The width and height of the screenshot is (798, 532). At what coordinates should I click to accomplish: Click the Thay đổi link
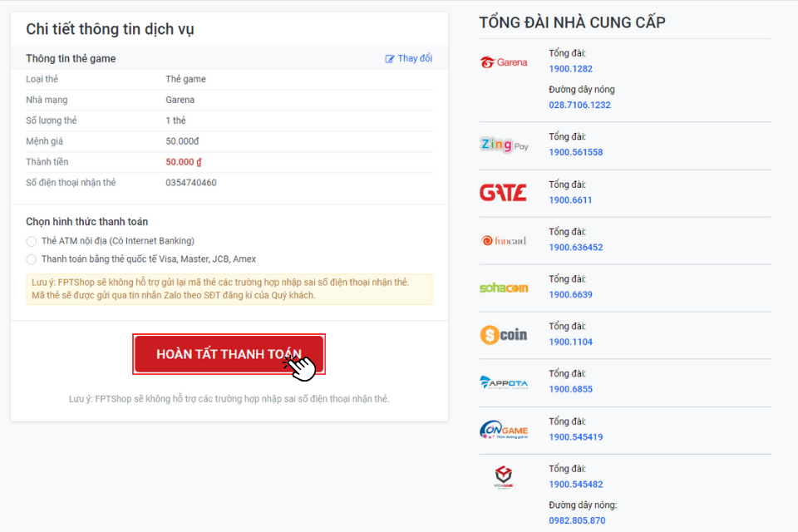(415, 58)
